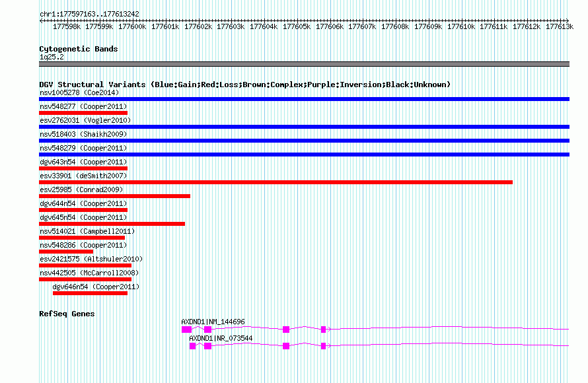Viewport: 588px width, 383px height.
Task: Open nsv1005278 (Coe2014) variant label
Action: [x=79, y=92]
